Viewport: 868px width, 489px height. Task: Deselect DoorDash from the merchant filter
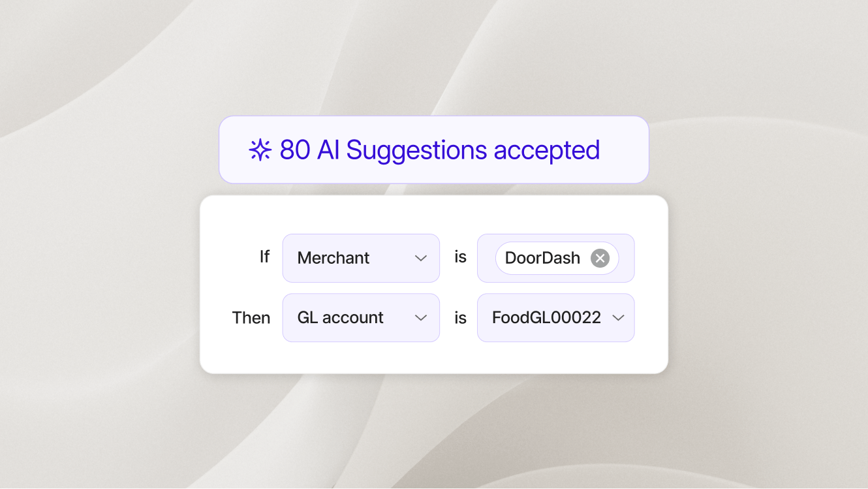600,258
